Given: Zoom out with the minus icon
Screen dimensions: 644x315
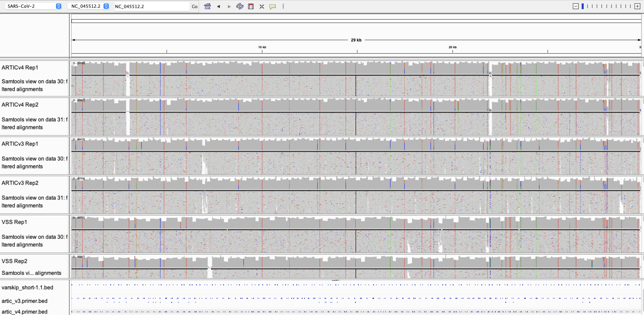Looking at the screenshot, I should pos(575,6).
